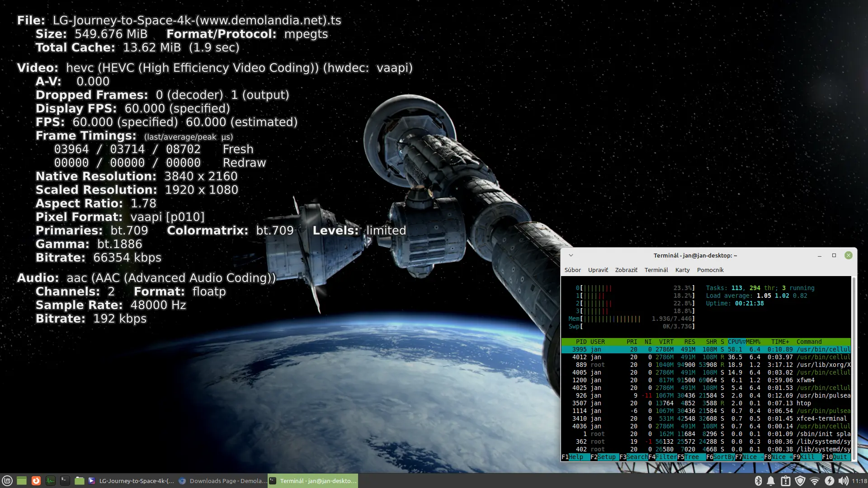Select systemd process row PID 402
This screenshot has height=488, width=868.
(x=706, y=449)
